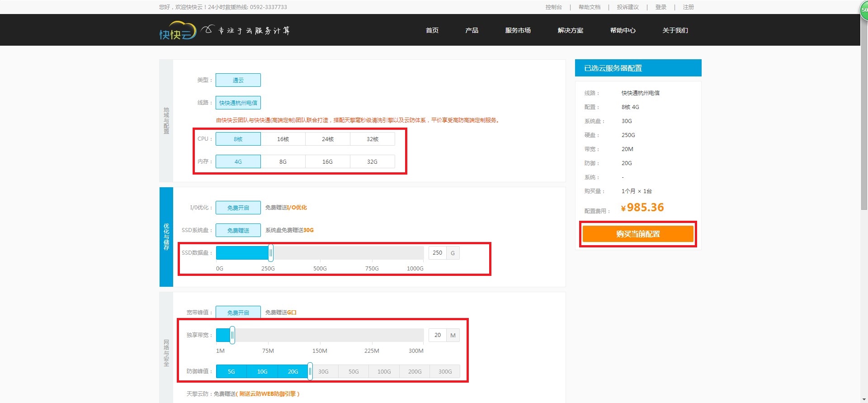
Task: Click the 8核 4G configuration summary value
Action: 630,107
